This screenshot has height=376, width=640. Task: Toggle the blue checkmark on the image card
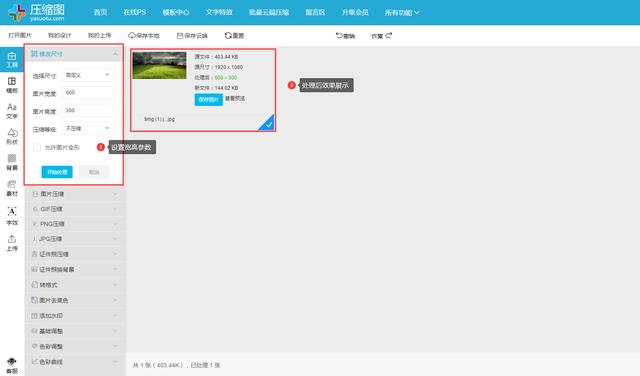(x=267, y=123)
